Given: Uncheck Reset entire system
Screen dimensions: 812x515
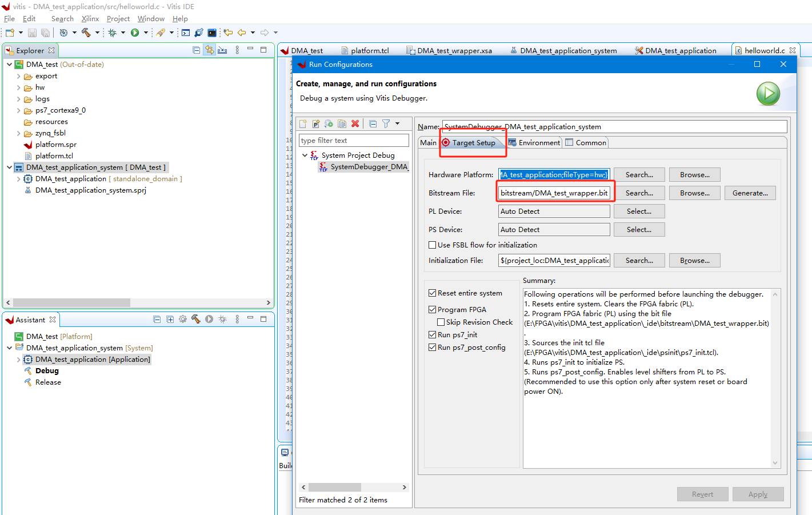Looking at the screenshot, I should click(x=433, y=293).
